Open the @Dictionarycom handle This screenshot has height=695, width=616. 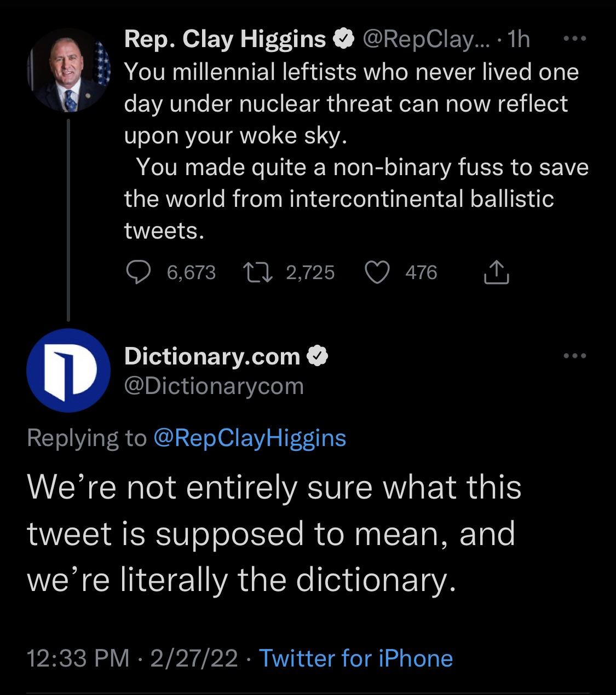[x=214, y=386]
